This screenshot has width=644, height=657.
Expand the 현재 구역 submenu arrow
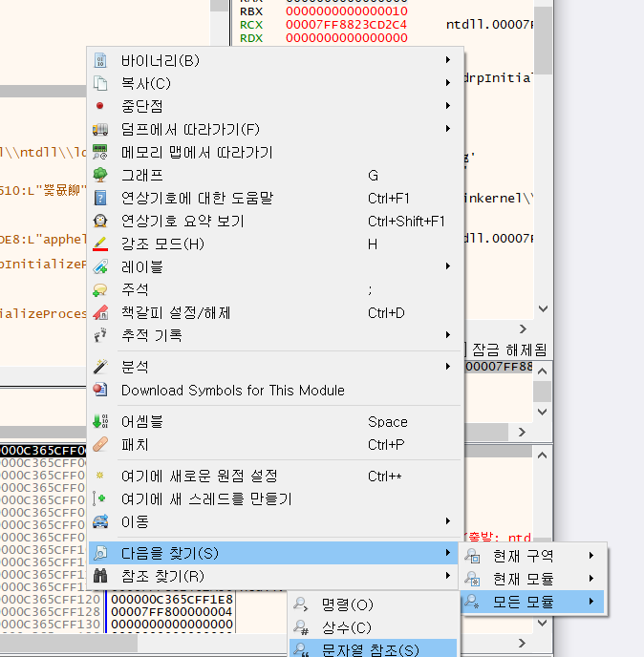(x=591, y=556)
